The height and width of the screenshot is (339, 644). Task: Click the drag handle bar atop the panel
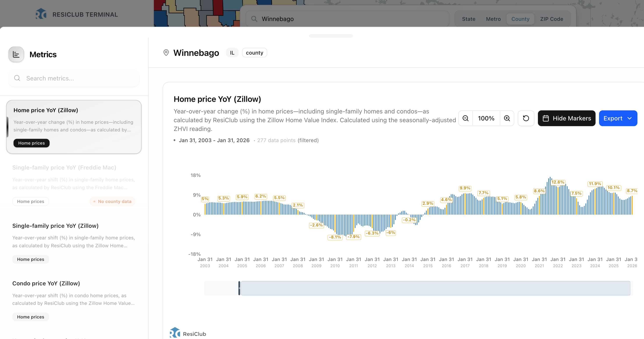click(331, 36)
